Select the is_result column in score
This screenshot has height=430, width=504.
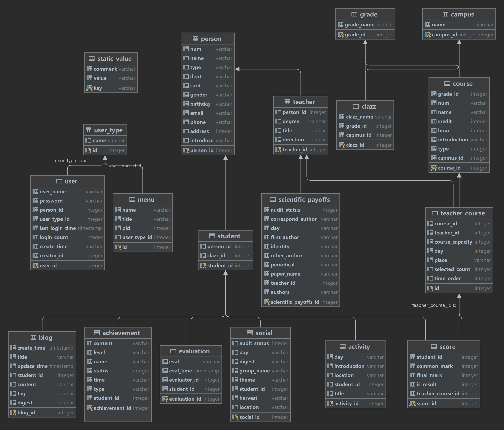click(444, 384)
